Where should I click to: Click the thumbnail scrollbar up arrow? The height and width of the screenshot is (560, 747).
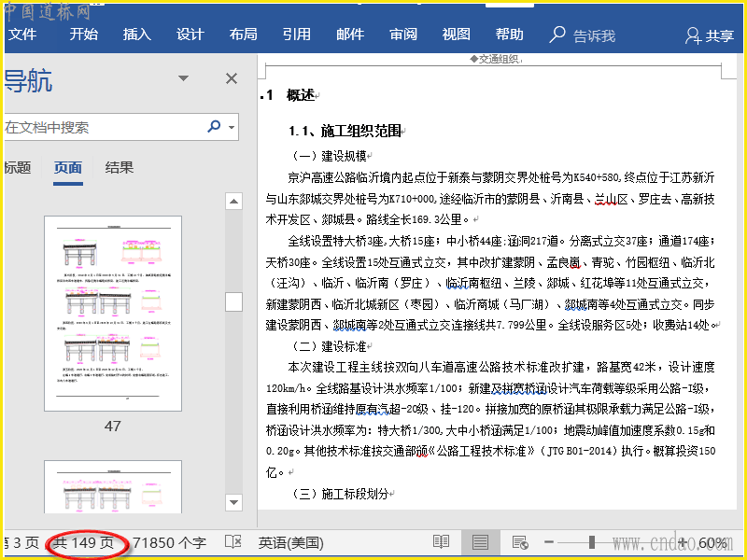[233, 201]
